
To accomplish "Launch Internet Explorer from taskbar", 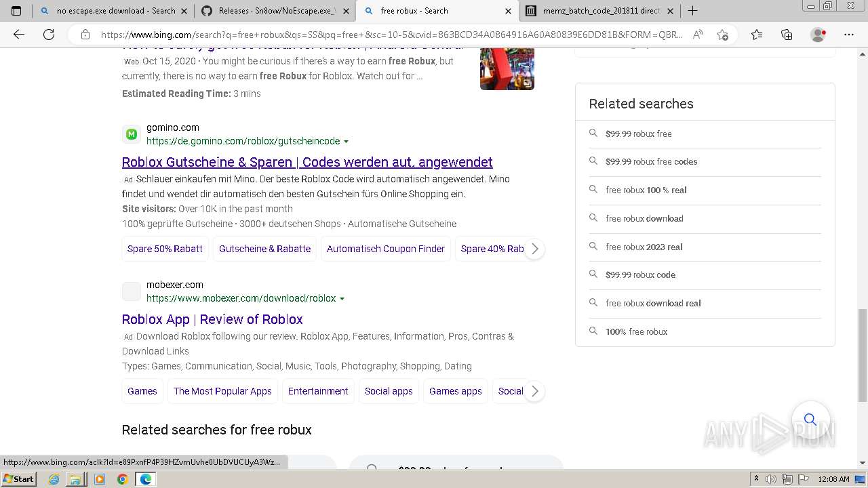I will point(54,479).
